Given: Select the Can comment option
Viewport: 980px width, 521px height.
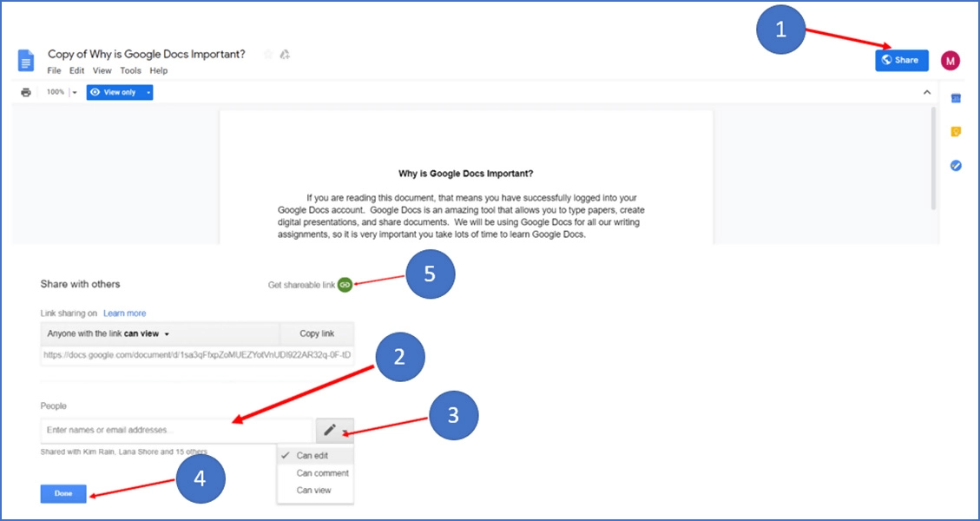Looking at the screenshot, I should [x=316, y=473].
